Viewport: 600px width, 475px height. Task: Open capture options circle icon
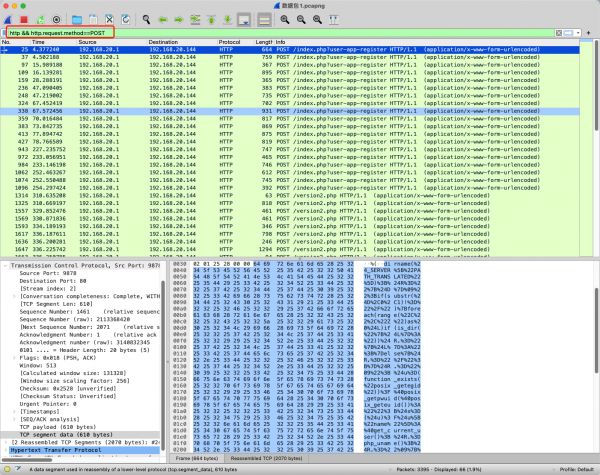[57, 20]
